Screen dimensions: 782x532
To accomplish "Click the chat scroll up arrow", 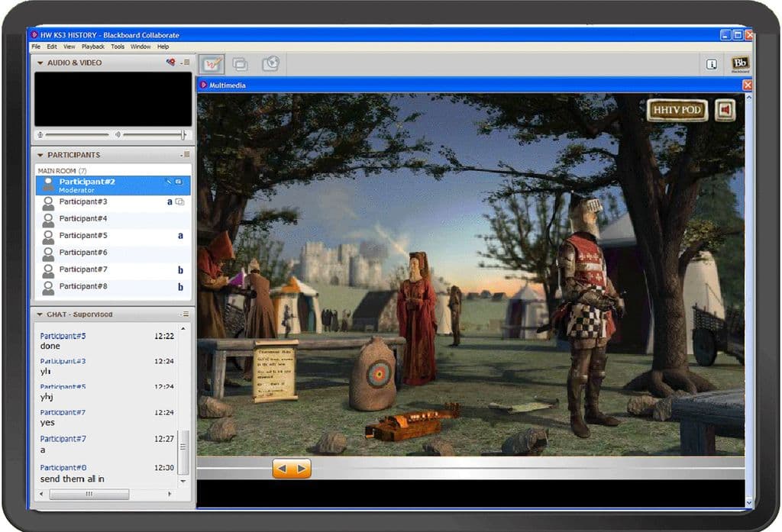I will [183, 329].
